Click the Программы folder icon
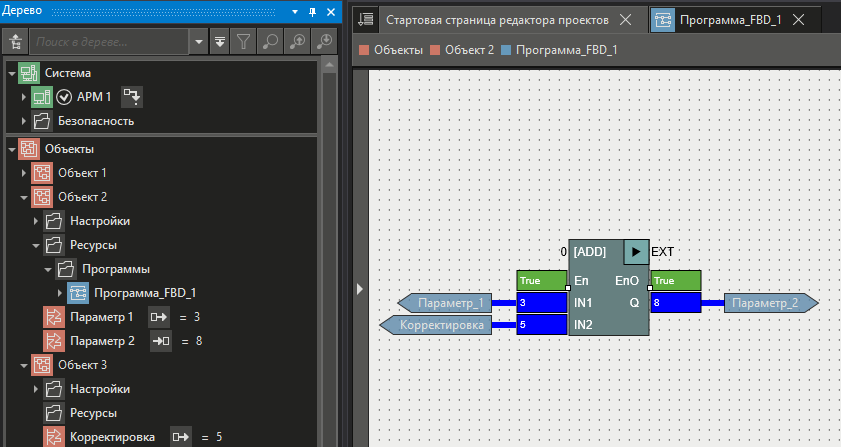841x447 pixels. (x=66, y=269)
